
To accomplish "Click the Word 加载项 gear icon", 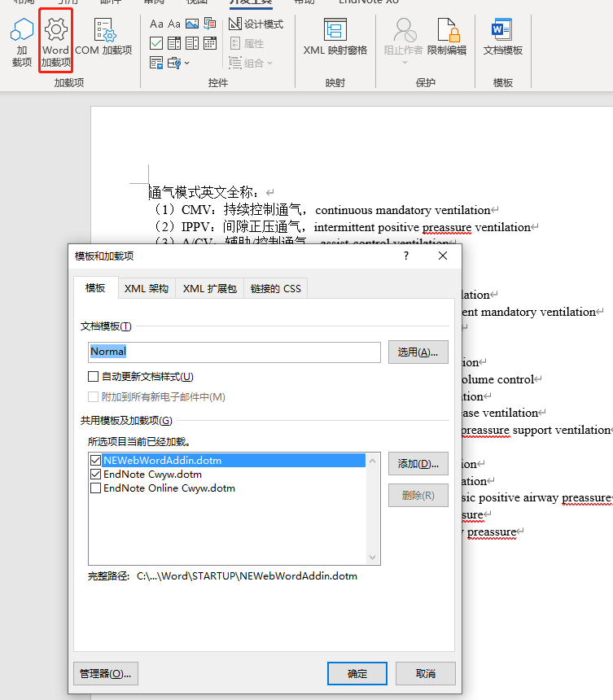I will 56,29.
